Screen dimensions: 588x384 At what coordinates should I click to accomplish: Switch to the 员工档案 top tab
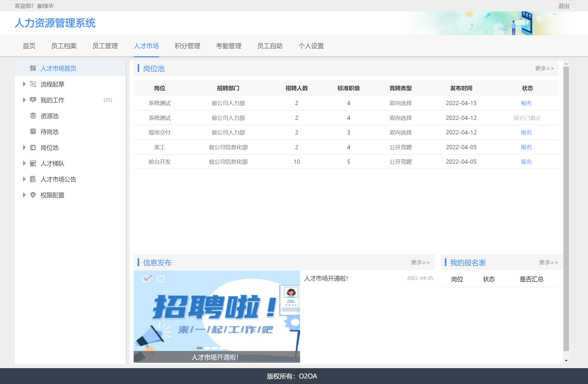coord(64,46)
